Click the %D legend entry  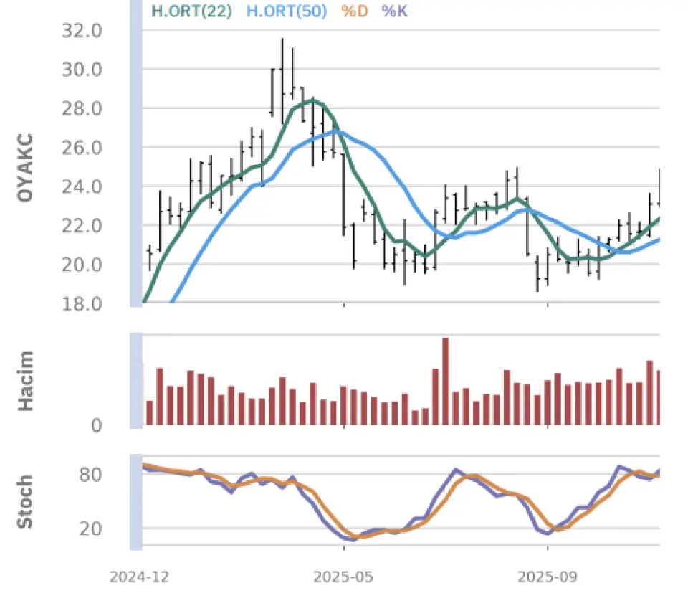(354, 11)
